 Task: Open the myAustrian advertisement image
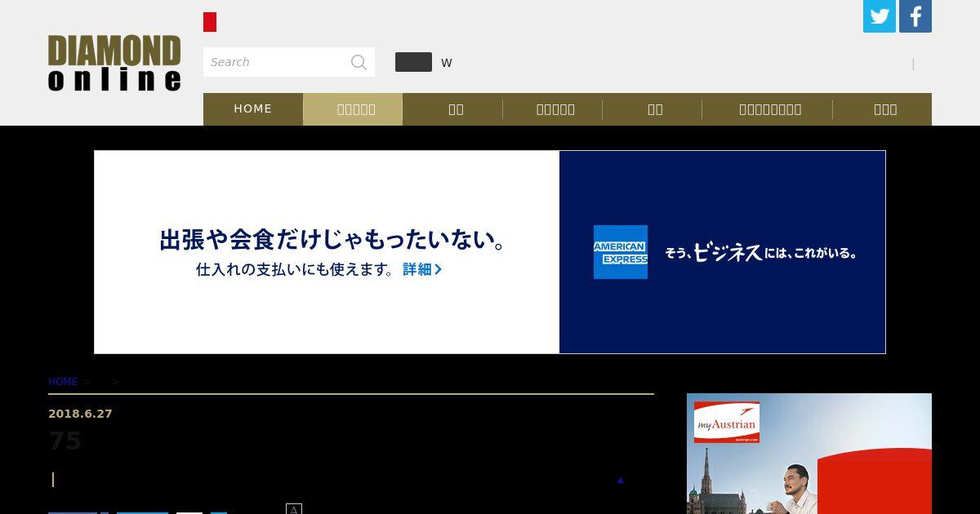[809, 454]
